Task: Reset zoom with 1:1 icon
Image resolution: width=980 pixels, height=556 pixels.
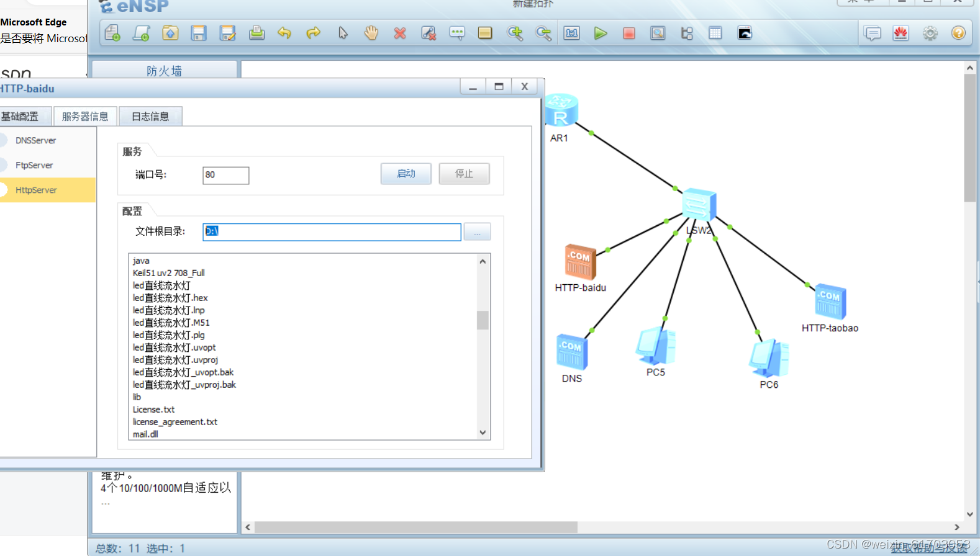Action: [572, 33]
